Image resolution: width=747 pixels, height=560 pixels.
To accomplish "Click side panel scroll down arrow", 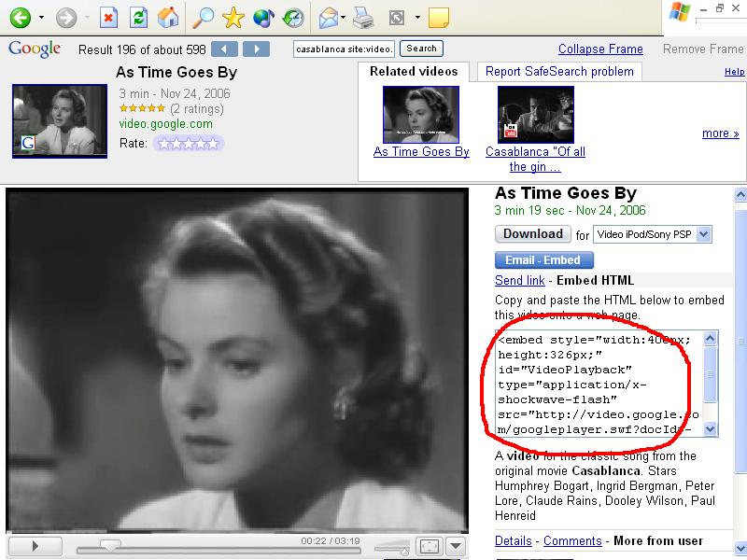I will pyautogui.click(x=740, y=547).
